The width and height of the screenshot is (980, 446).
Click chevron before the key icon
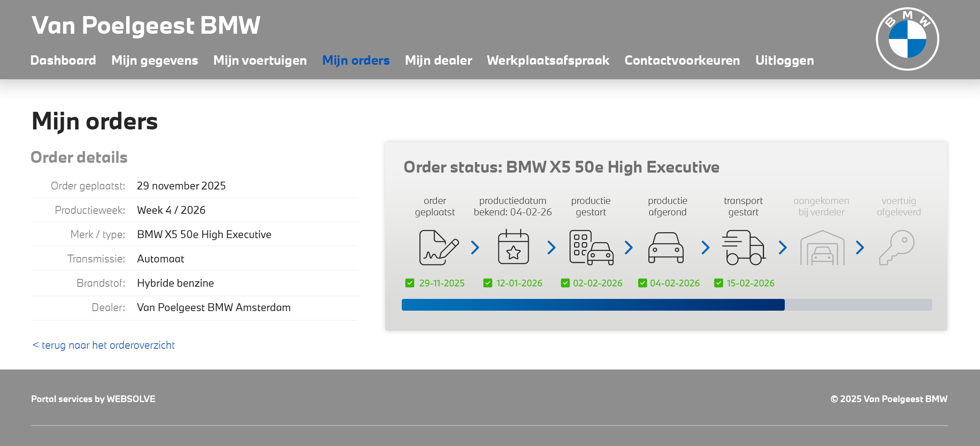860,248
